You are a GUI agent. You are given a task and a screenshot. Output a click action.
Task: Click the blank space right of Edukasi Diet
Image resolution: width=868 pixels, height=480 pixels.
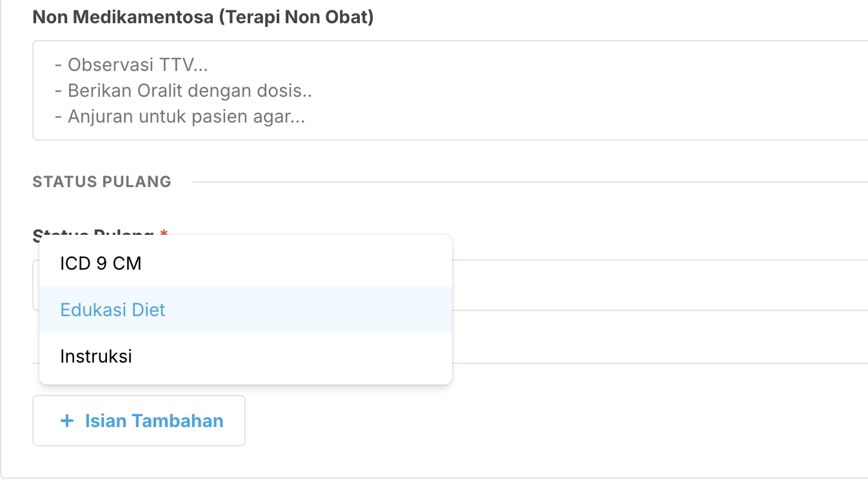[310, 310]
